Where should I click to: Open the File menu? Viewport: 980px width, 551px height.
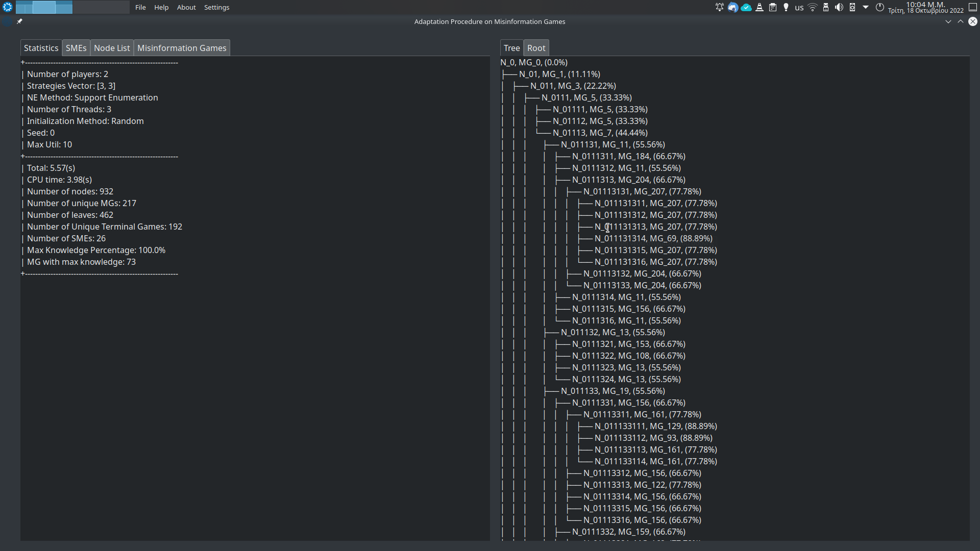tap(140, 7)
